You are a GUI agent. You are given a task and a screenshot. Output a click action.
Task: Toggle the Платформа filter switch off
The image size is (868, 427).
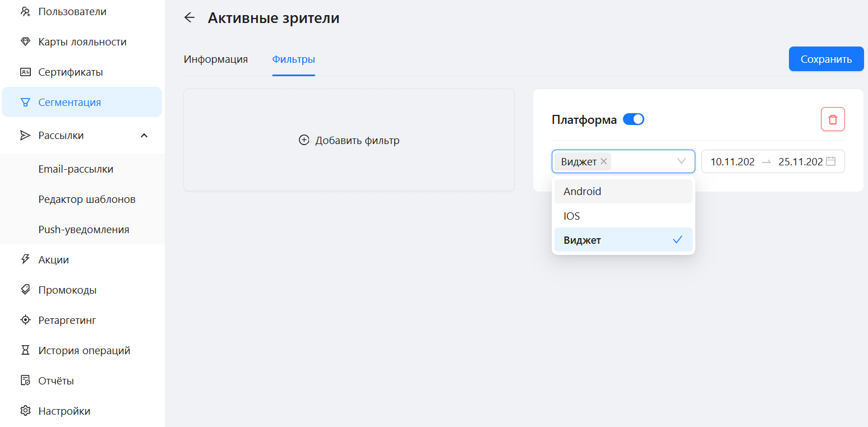[634, 119]
